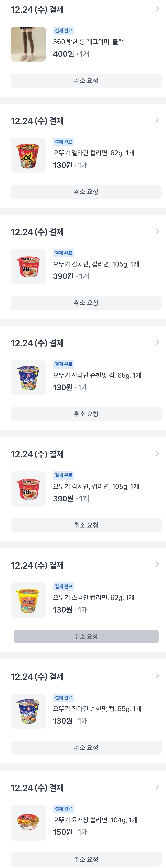Click the 결제 완료 badge above 육개장 컵라면
Image resolution: width=166 pixels, height=868 pixels.
(x=63, y=809)
